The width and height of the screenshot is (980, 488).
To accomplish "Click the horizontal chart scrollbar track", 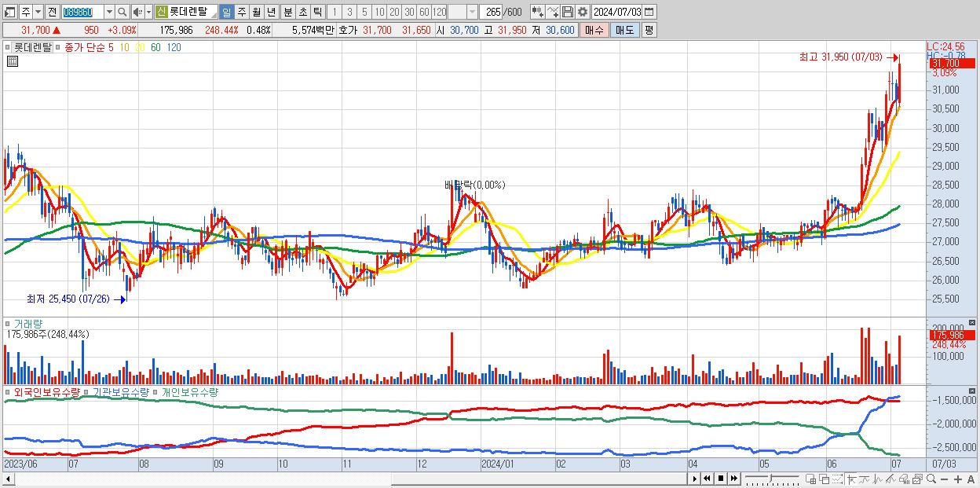I will [349, 479].
